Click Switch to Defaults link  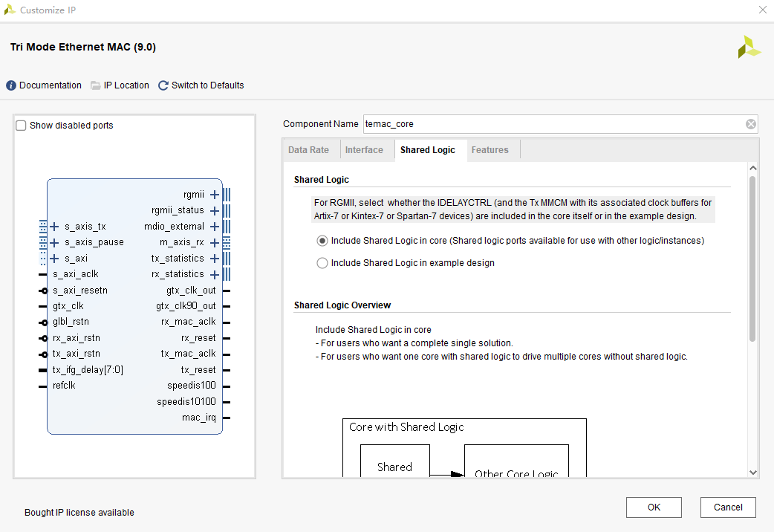pyautogui.click(x=208, y=85)
